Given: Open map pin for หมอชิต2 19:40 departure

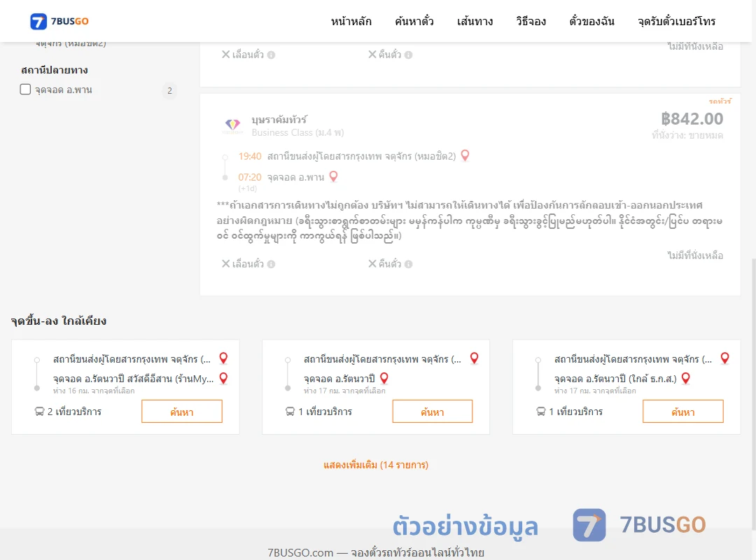Looking at the screenshot, I should pos(465,155).
